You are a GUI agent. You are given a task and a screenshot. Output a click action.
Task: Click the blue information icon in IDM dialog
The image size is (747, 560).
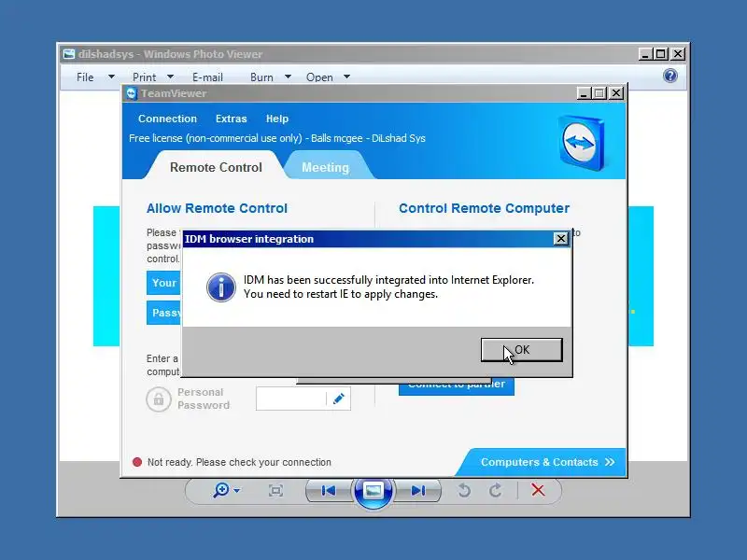pyautogui.click(x=221, y=287)
